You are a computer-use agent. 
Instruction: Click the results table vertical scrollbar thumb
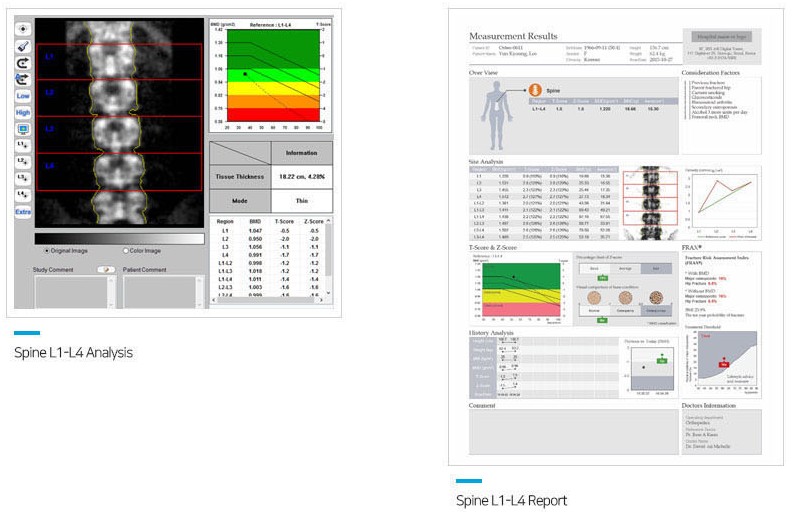point(329,250)
